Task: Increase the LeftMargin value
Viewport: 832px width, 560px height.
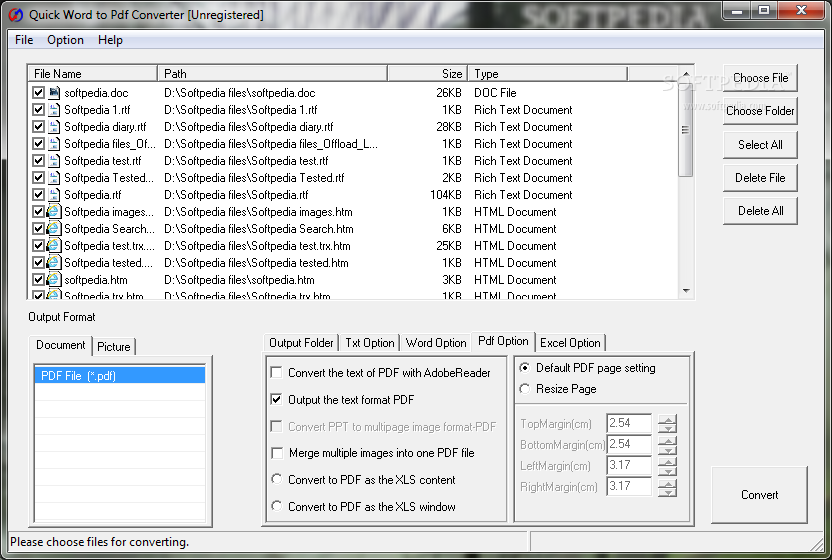Action: click(x=668, y=461)
